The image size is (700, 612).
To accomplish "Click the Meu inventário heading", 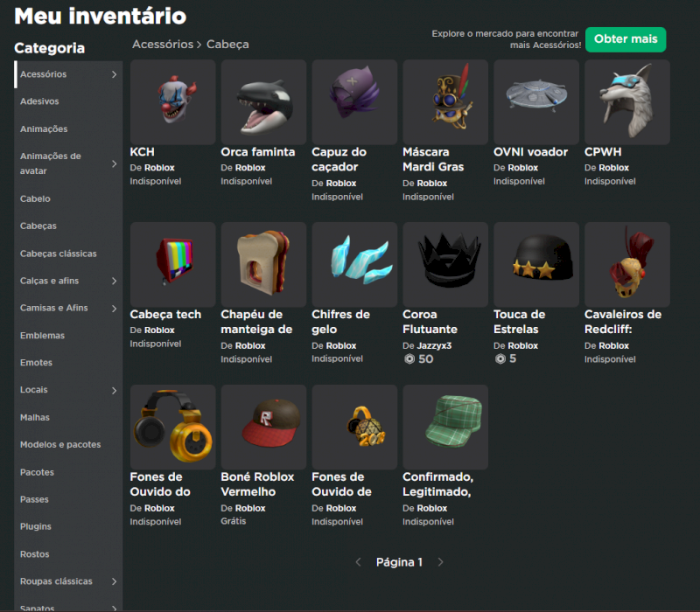I will tap(101, 16).
